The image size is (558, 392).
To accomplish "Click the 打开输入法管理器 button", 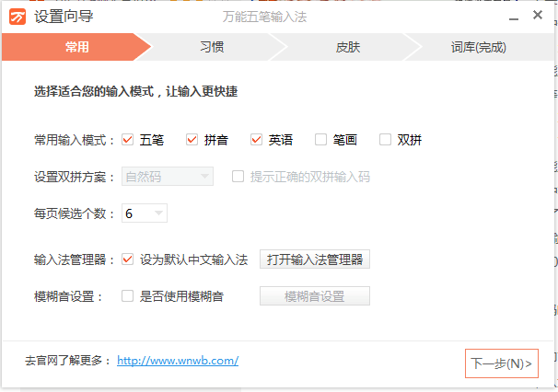I will coord(315,259).
